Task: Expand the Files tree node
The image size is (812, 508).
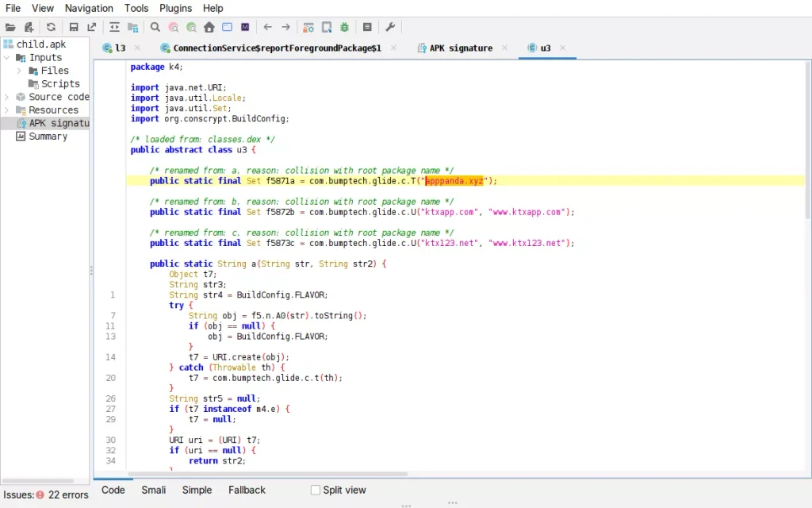Action: (x=19, y=71)
